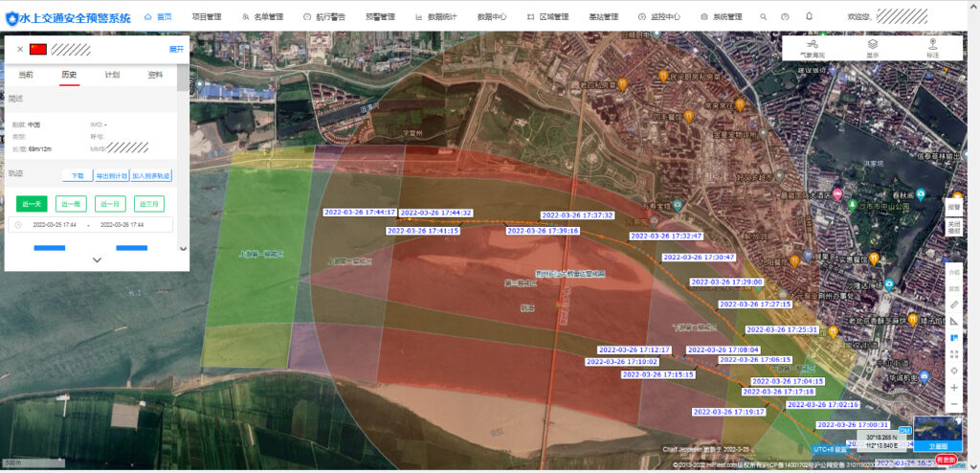The height and width of the screenshot is (473, 980).
Task: Click the search magnifier icon in top bar
Action: [763, 17]
